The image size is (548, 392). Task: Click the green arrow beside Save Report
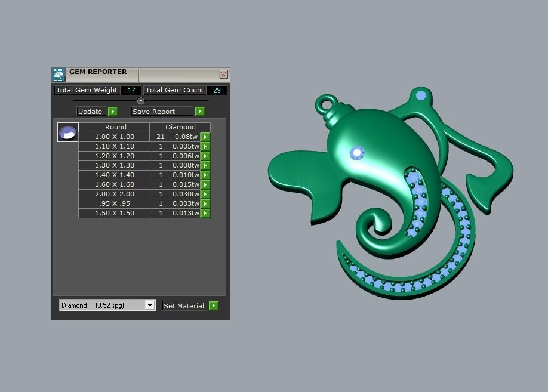tap(199, 111)
